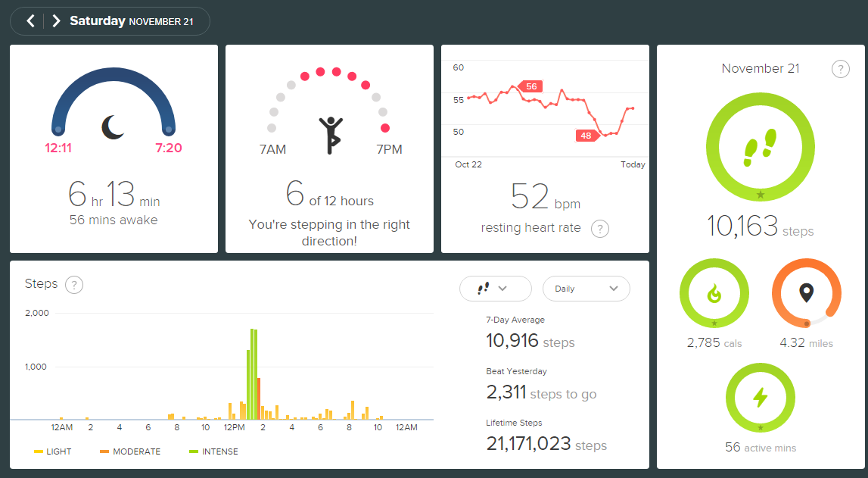Click the MODERATE legend entry
Screen dimensions: 868x478
(130, 451)
